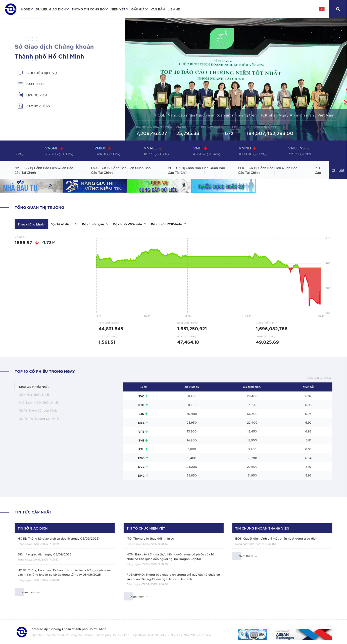Screen dimensions: 347x644
Task: Click the Các bộ chỉ số icon
Action: [20, 106]
